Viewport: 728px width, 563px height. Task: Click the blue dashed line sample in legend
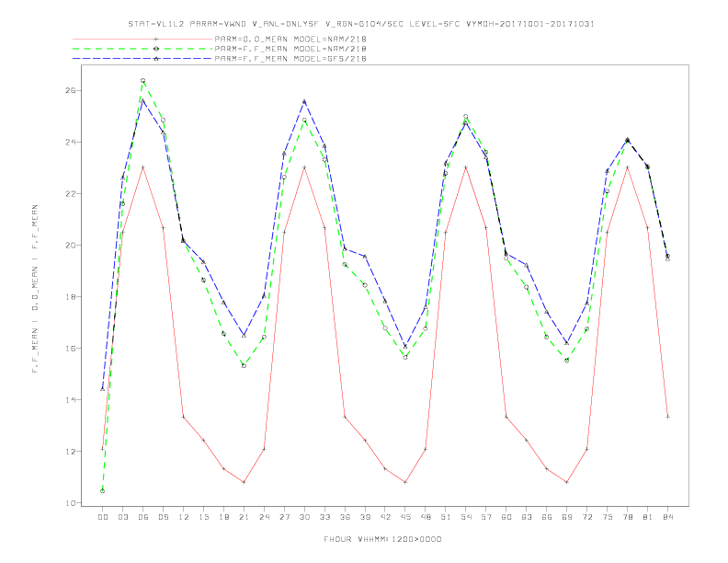point(142,59)
